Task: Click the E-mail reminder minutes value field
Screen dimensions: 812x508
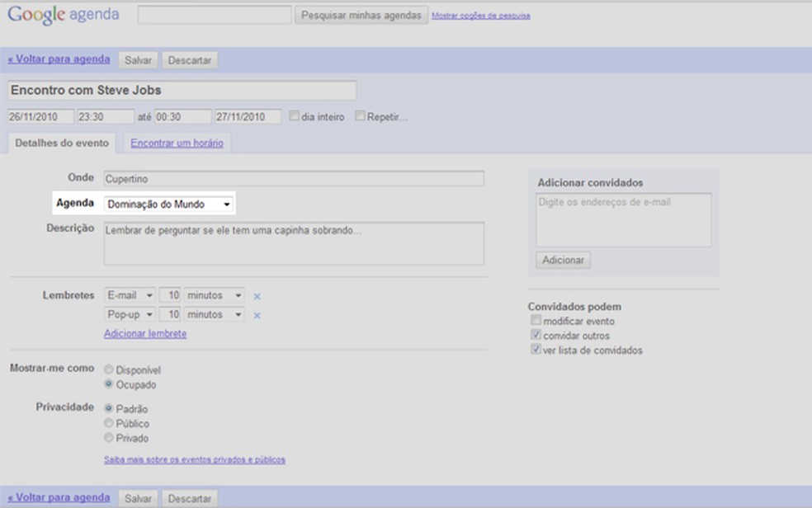Action: click(x=170, y=295)
